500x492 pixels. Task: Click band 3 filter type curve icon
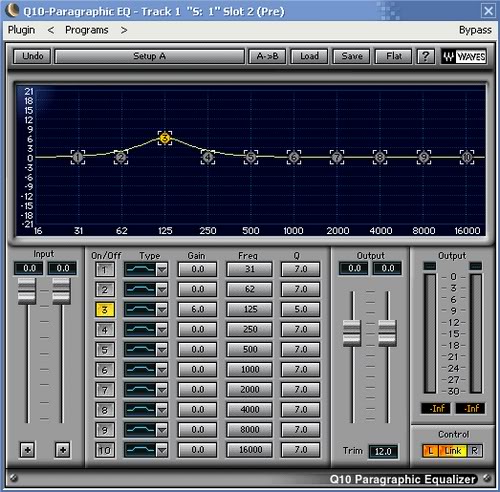140,310
